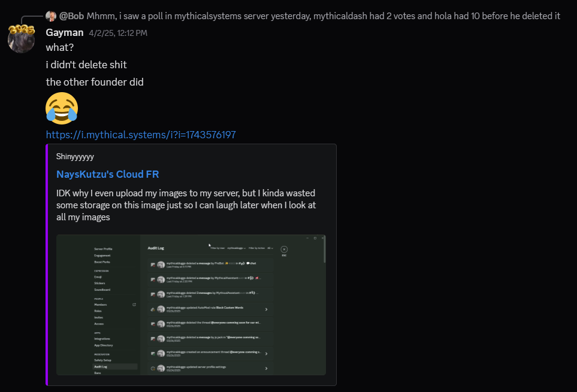This screenshot has height=392, width=577.
Task: Click the deleted-thread icon on the @everyone entry
Action: pos(153,323)
